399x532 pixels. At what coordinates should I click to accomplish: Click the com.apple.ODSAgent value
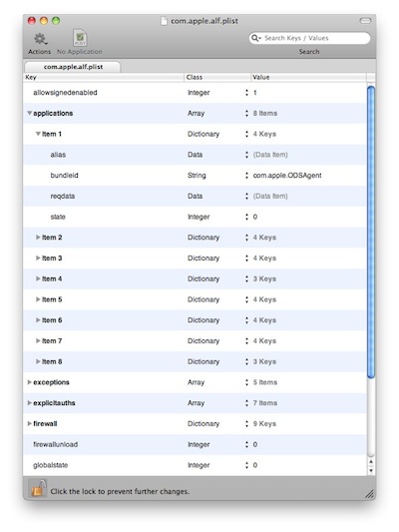(287, 176)
